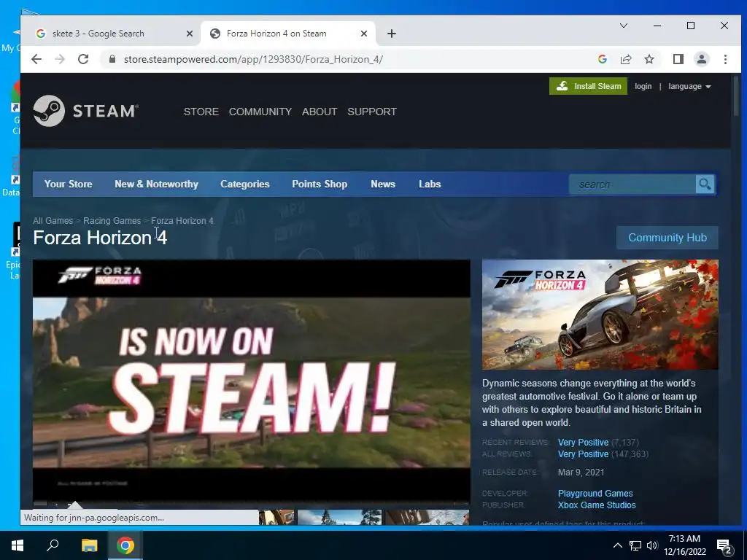Open the notification center icon
The image size is (747, 560).
[x=724, y=546]
